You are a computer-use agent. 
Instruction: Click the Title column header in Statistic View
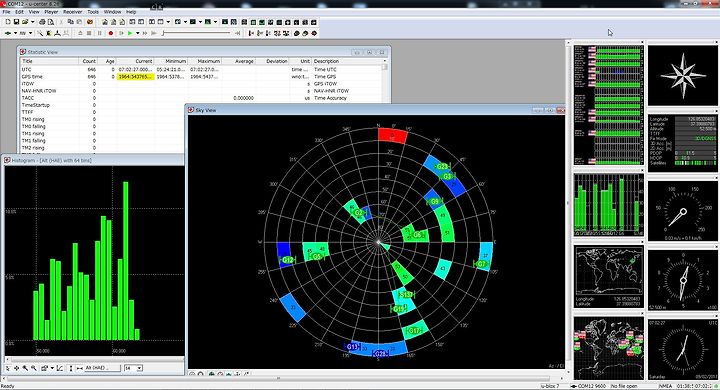(x=50, y=61)
